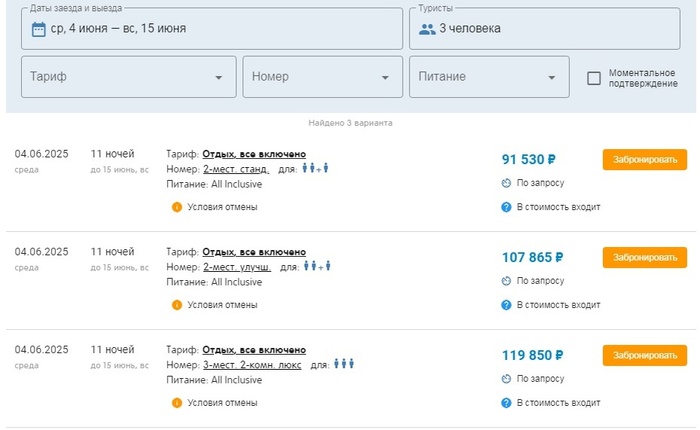Viewport: 700px width, 430px height.
Task: Click the calendar icon in the dates field
Action: click(38, 29)
